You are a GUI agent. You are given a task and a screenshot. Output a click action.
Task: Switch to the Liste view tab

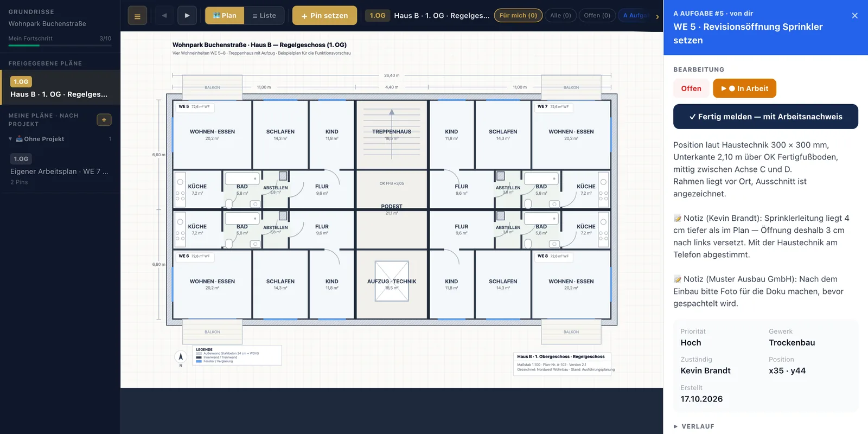(x=264, y=16)
